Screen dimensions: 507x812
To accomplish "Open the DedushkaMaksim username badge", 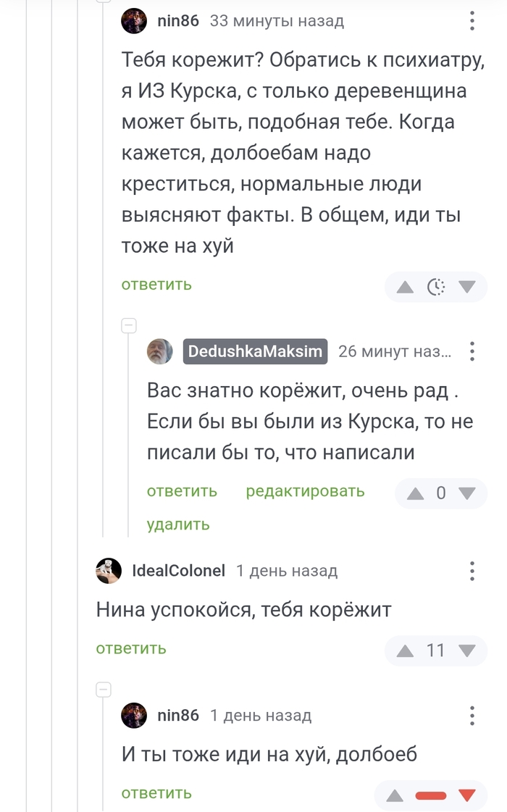I will tap(255, 352).
